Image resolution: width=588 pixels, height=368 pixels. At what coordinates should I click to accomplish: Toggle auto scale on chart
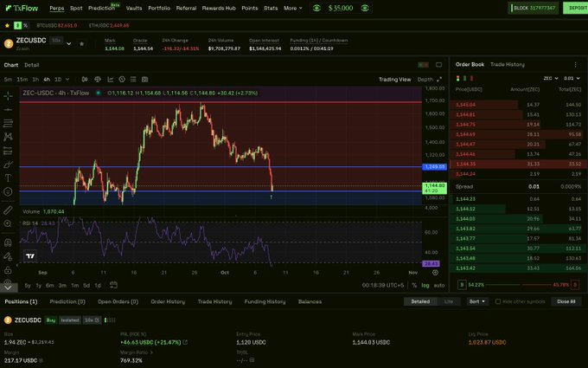[x=439, y=285]
